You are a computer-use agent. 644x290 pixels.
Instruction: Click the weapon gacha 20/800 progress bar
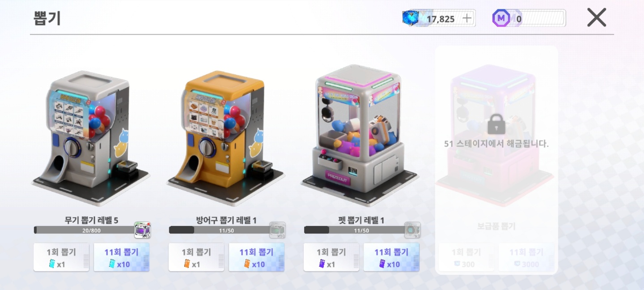pyautogui.click(x=85, y=230)
